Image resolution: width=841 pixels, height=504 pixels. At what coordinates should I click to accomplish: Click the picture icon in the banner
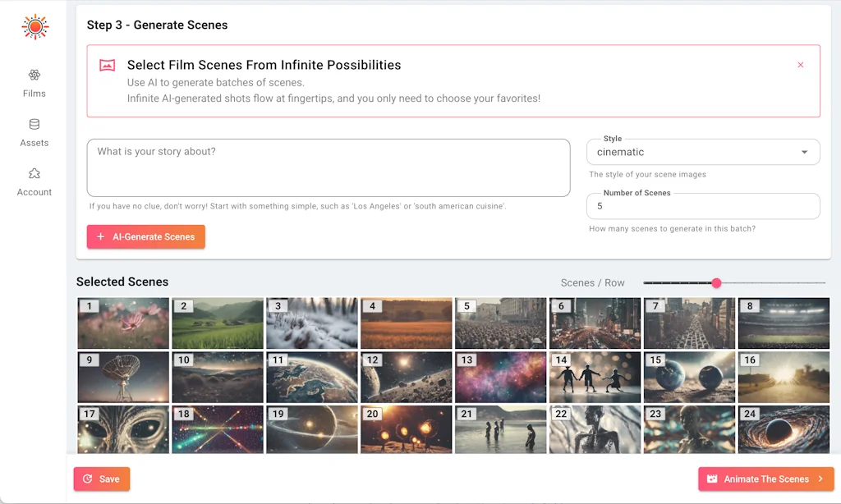(x=107, y=65)
